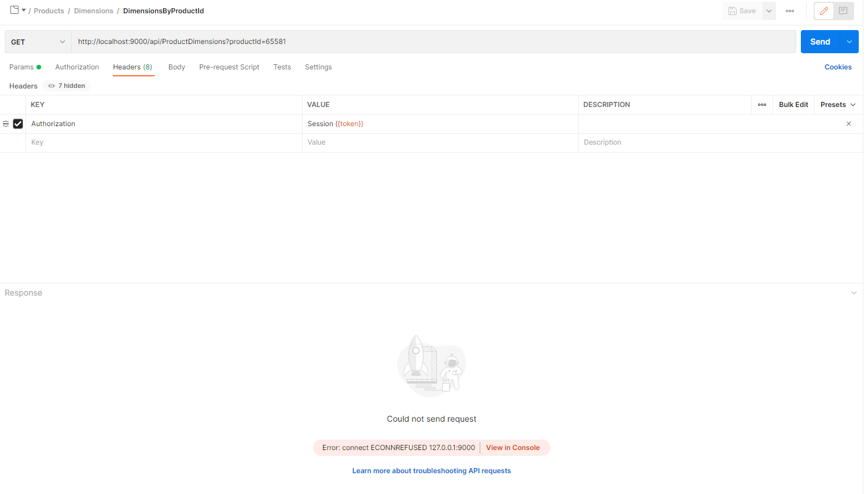Open the Presets dropdown
The height and width of the screenshot is (494, 868).
(838, 105)
